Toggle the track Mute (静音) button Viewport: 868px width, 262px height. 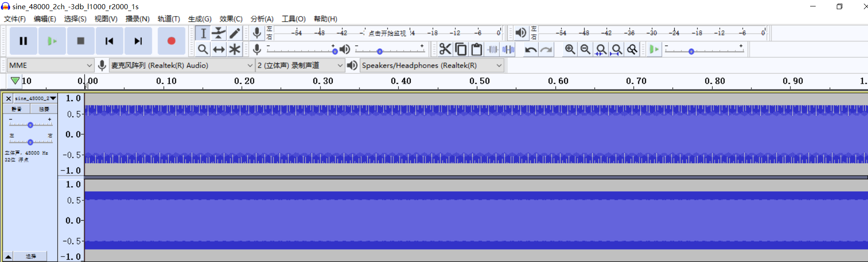(x=17, y=109)
